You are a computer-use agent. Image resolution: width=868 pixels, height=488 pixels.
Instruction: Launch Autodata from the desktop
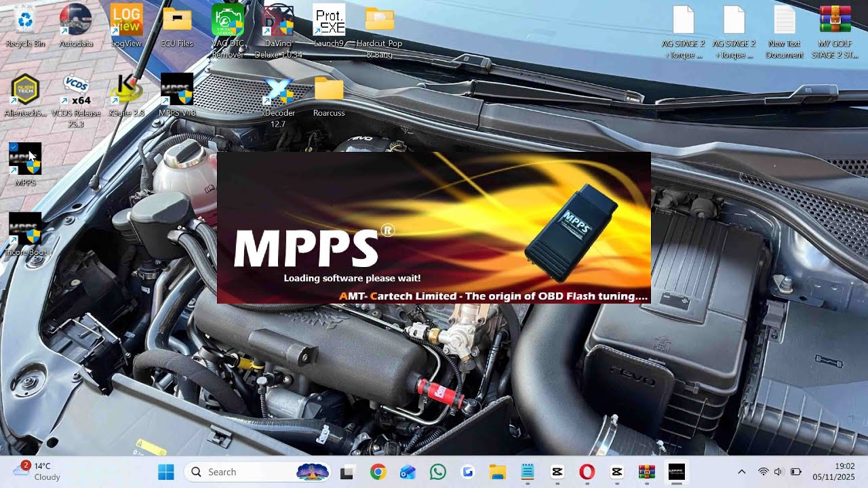pyautogui.click(x=76, y=26)
